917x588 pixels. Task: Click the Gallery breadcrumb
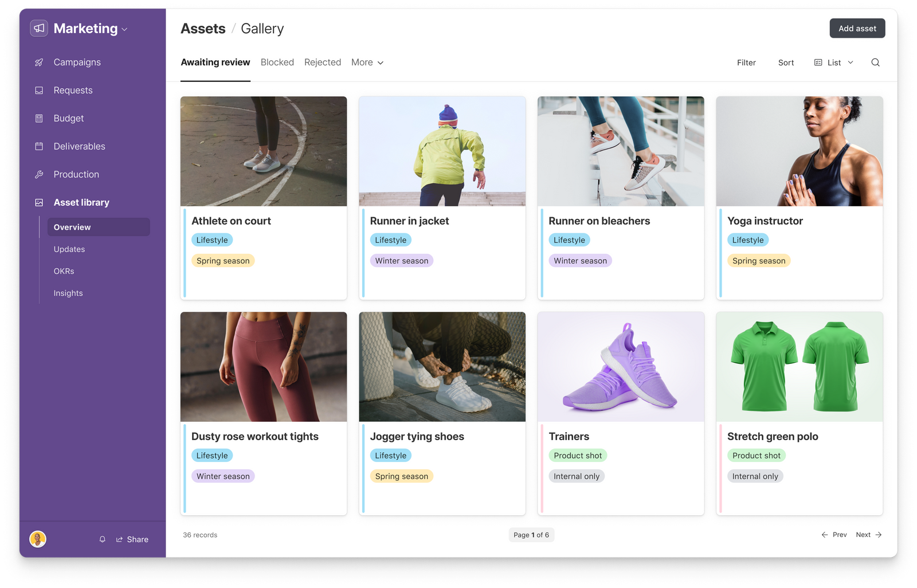coord(262,29)
